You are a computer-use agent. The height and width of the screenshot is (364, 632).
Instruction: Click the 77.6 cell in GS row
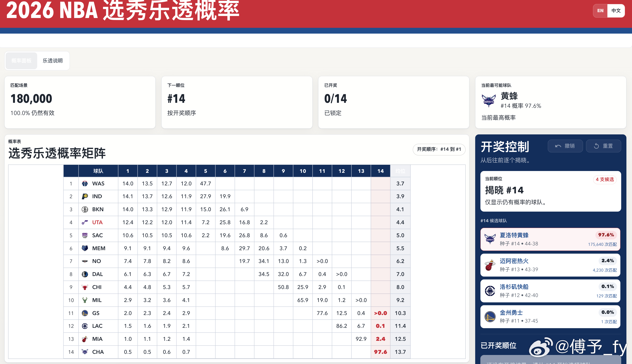322,313
